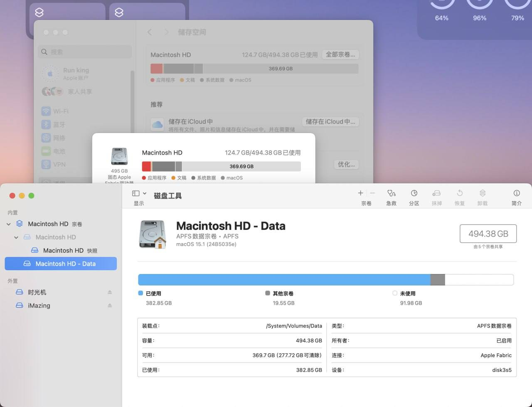This screenshot has width=532, height=407.
Task: Click the 其他宗卷 grey legend swatch
Action: pyautogui.click(x=268, y=293)
